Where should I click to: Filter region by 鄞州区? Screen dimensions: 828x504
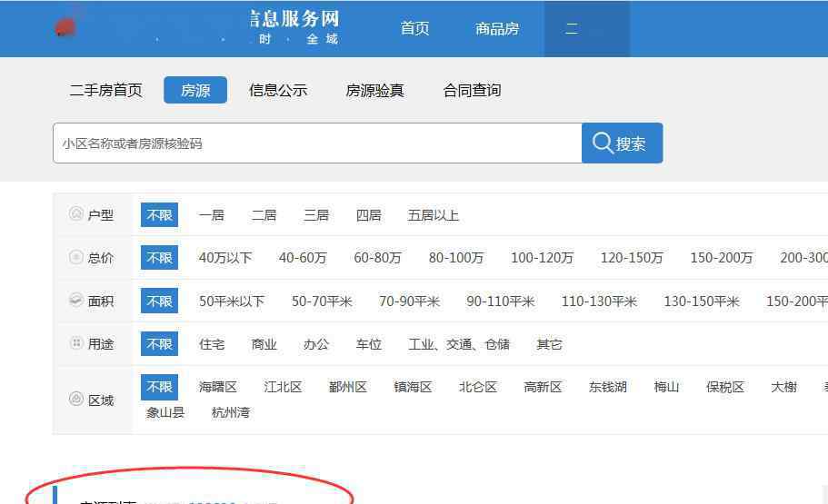pyautogui.click(x=348, y=387)
